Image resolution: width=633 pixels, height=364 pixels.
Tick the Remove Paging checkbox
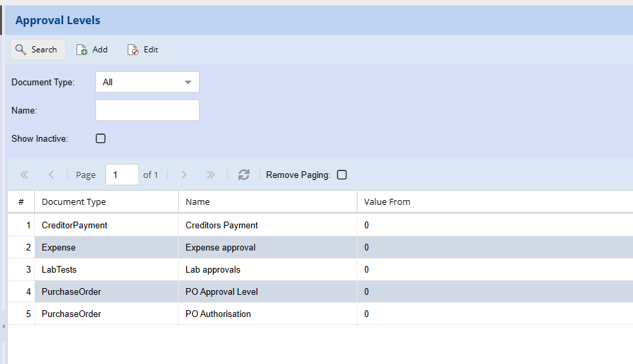pyautogui.click(x=342, y=175)
